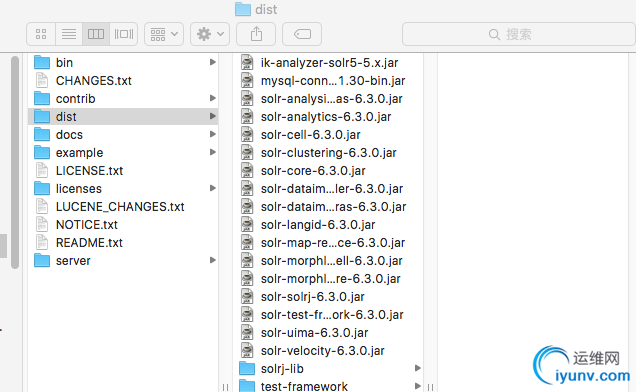
Task: Expand the server folder arrow
Action: click(x=212, y=260)
